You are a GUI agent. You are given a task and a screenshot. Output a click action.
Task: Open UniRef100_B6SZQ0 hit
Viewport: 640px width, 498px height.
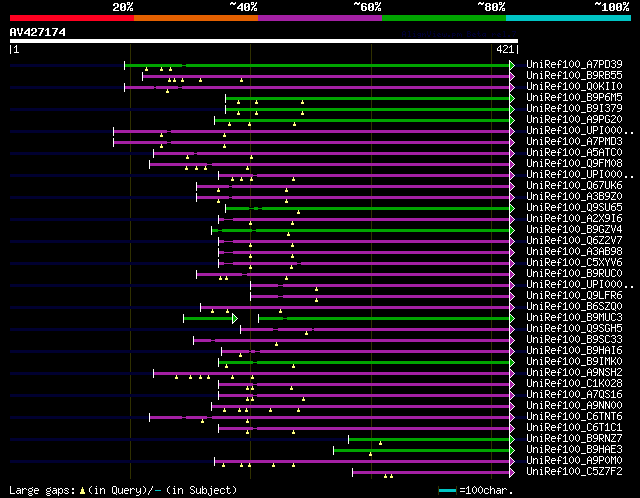click(574, 307)
